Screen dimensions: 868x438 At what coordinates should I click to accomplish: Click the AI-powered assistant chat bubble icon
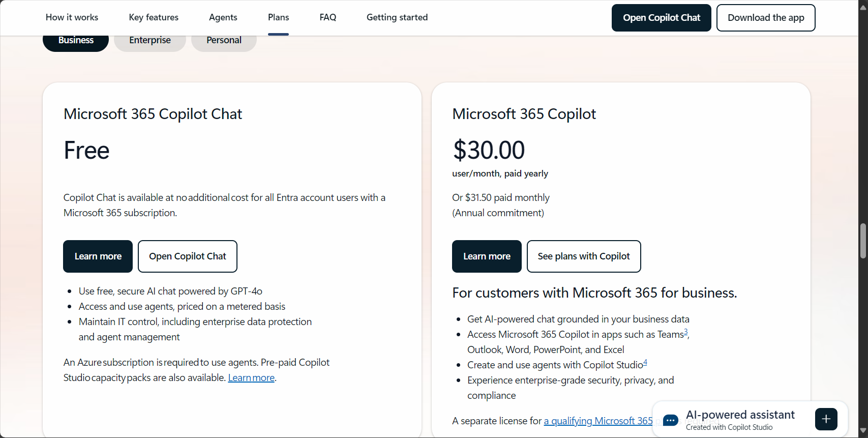(671, 420)
